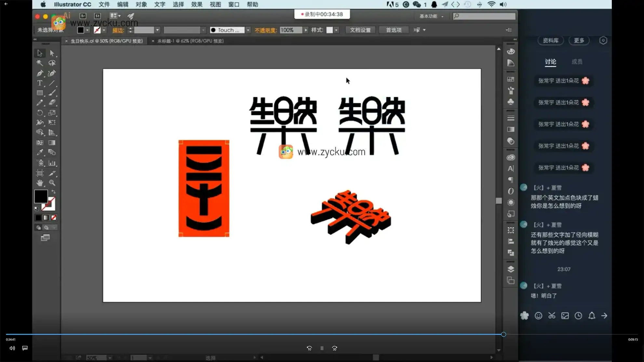Select the Magic Wand tool
The width and height of the screenshot is (644, 362).
point(40,63)
